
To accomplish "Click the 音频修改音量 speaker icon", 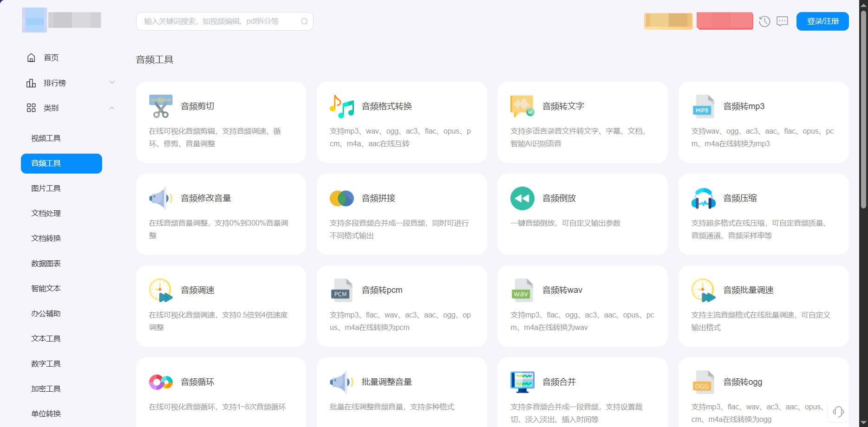I will 161,198.
